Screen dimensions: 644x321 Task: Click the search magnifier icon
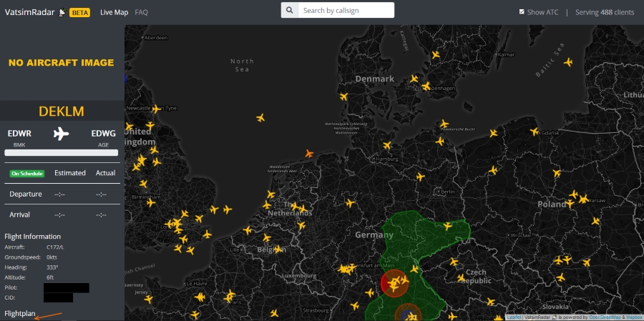[x=289, y=11]
